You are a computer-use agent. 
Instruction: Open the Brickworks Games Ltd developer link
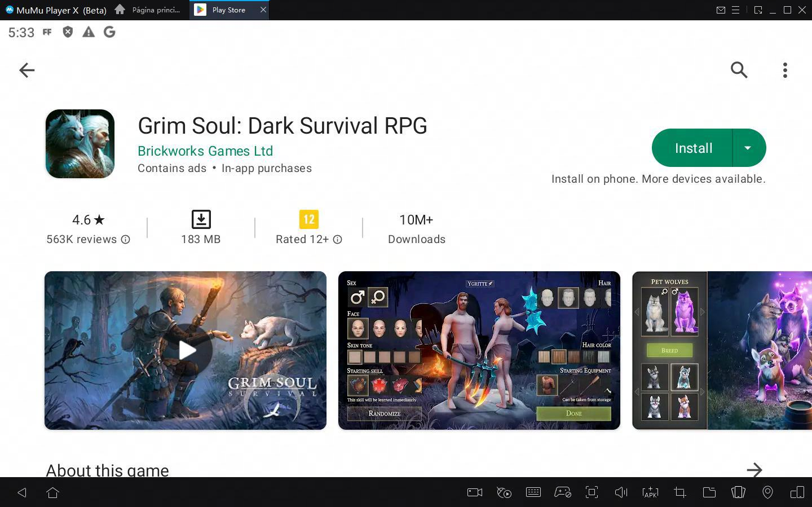(x=205, y=151)
